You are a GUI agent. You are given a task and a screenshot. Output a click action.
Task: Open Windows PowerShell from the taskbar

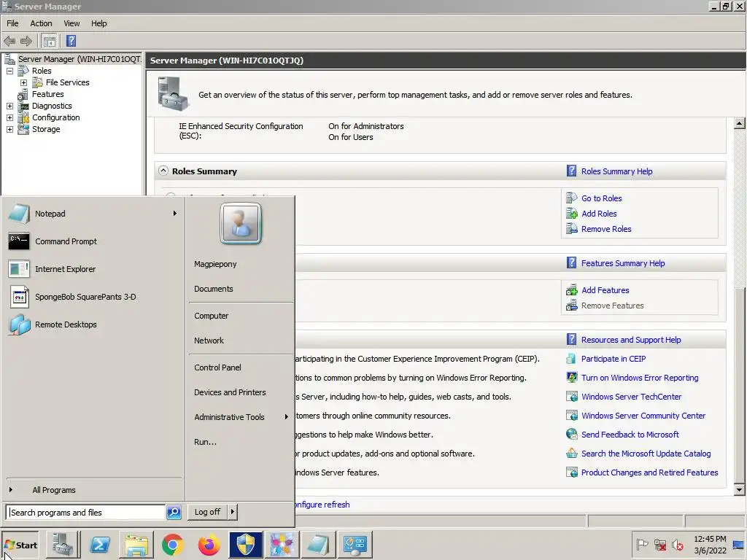pyautogui.click(x=100, y=545)
